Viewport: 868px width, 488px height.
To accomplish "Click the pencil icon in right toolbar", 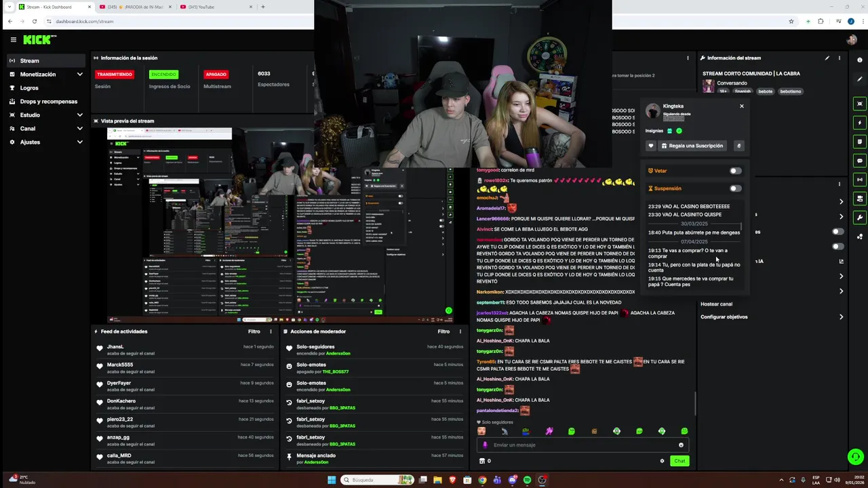I will (860, 79).
